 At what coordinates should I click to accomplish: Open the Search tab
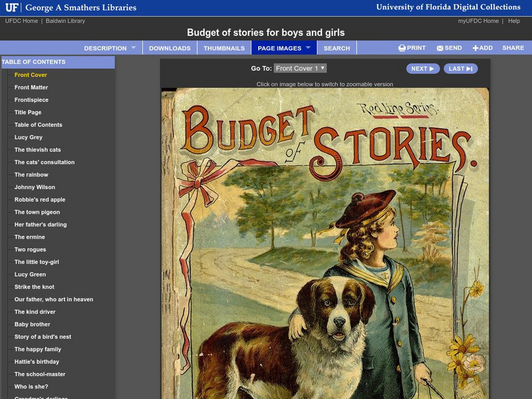pos(336,48)
